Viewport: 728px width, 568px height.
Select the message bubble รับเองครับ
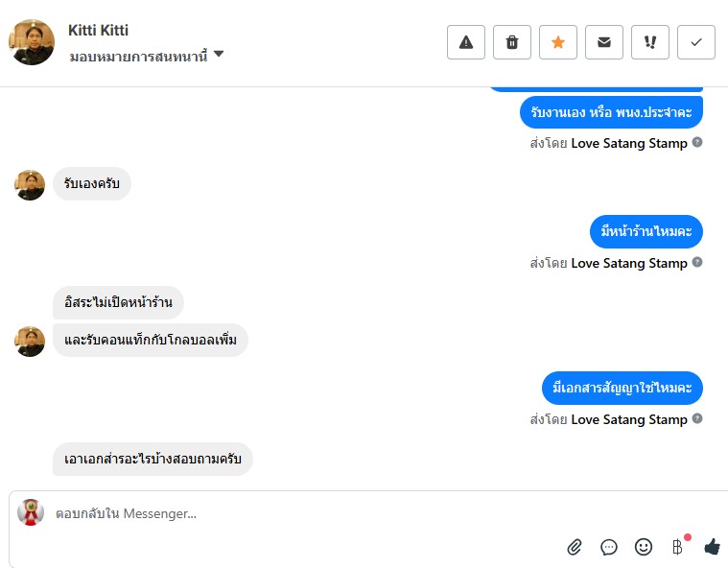click(x=92, y=184)
